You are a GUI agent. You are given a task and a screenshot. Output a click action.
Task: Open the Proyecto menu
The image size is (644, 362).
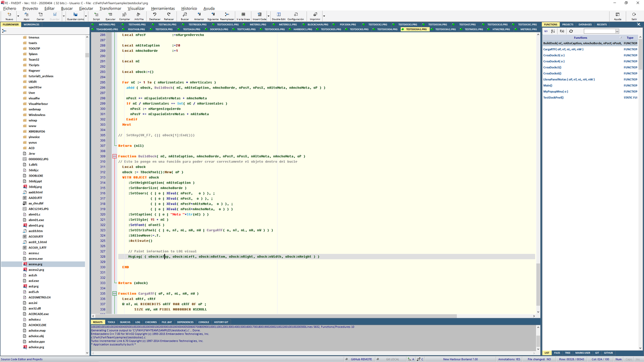pyautogui.click(x=30, y=9)
